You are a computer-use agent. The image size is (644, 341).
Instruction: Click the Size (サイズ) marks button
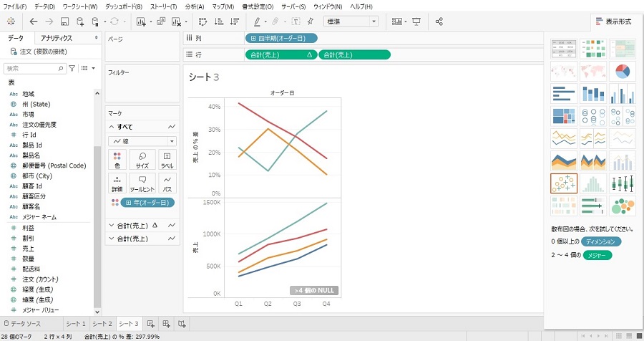(x=142, y=159)
